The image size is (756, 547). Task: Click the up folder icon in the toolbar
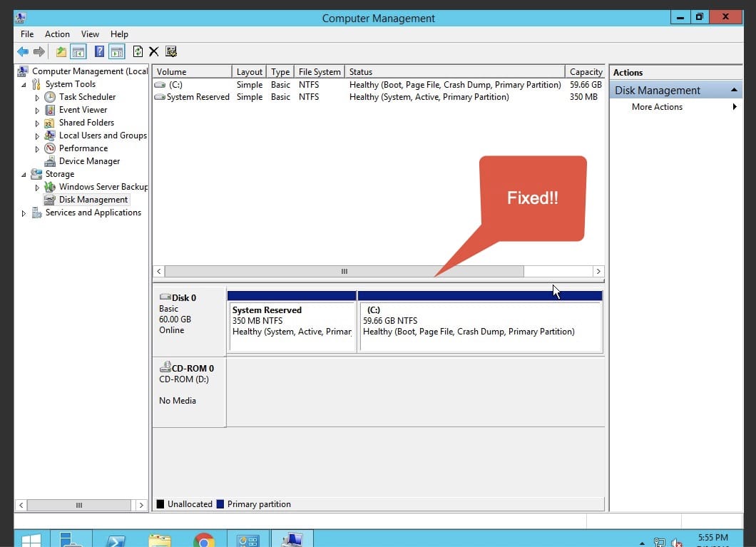point(62,51)
